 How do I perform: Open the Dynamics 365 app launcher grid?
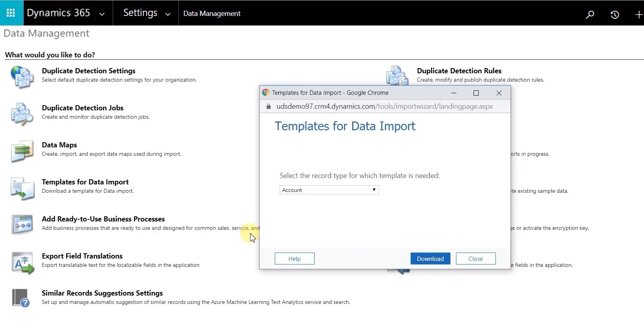click(11, 13)
